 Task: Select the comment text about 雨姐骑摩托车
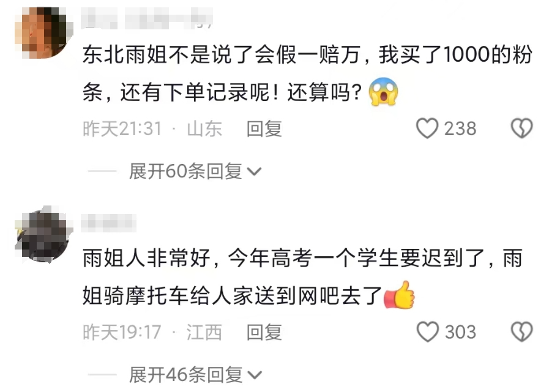[303, 277]
